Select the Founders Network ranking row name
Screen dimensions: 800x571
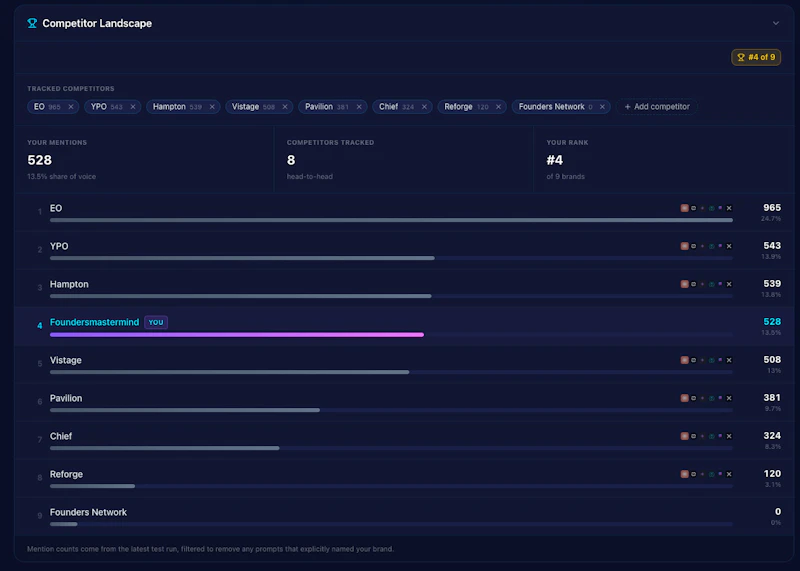(88, 512)
